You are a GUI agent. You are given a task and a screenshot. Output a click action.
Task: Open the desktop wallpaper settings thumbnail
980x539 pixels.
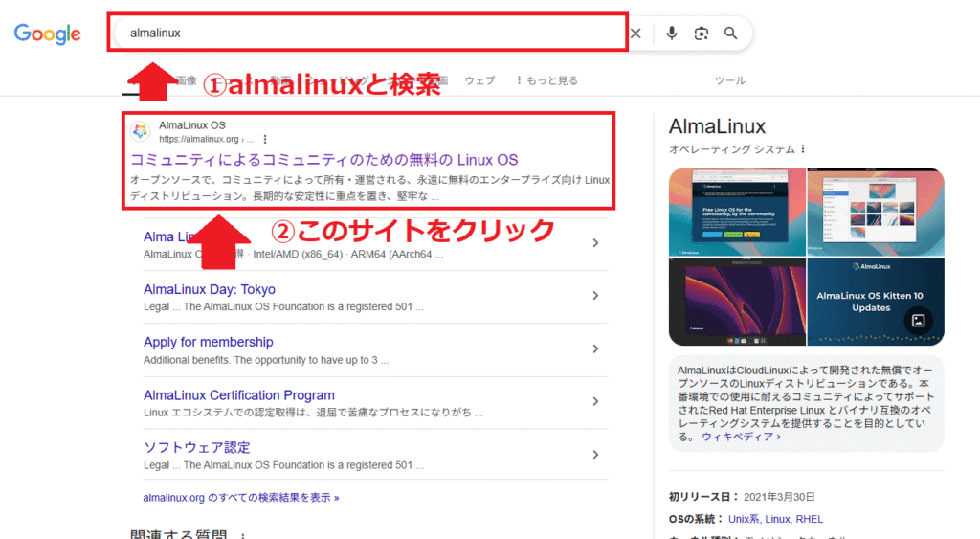(x=876, y=212)
